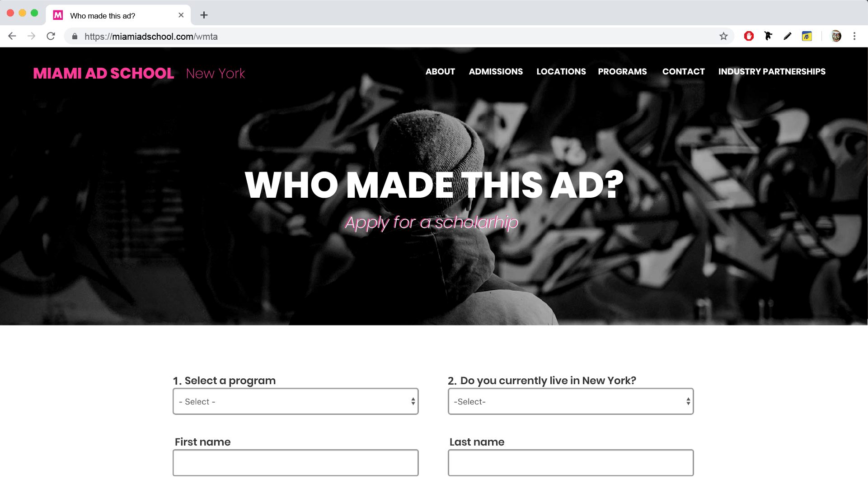Focus the Last name input field
This screenshot has width=868, height=488.
click(571, 463)
